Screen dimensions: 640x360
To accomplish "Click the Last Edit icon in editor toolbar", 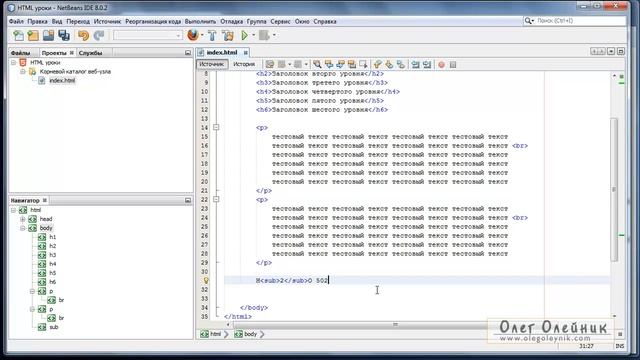I will click(270, 64).
